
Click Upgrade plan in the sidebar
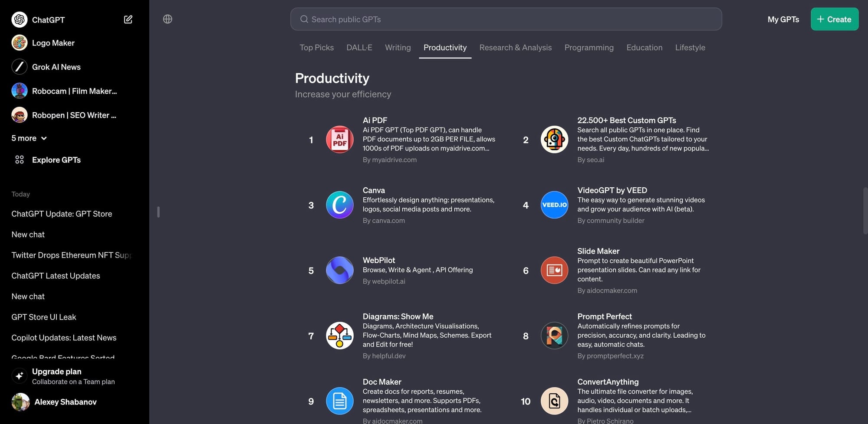[57, 372]
